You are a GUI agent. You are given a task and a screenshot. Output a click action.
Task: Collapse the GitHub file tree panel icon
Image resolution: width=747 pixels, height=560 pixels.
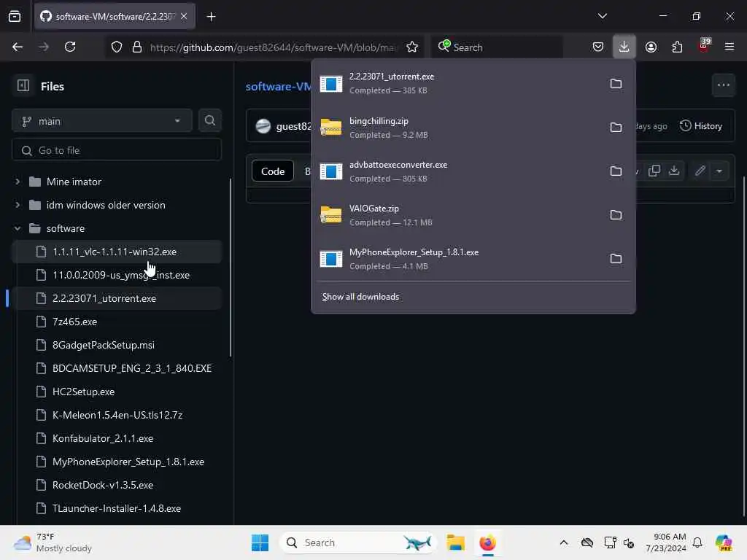pos(23,86)
